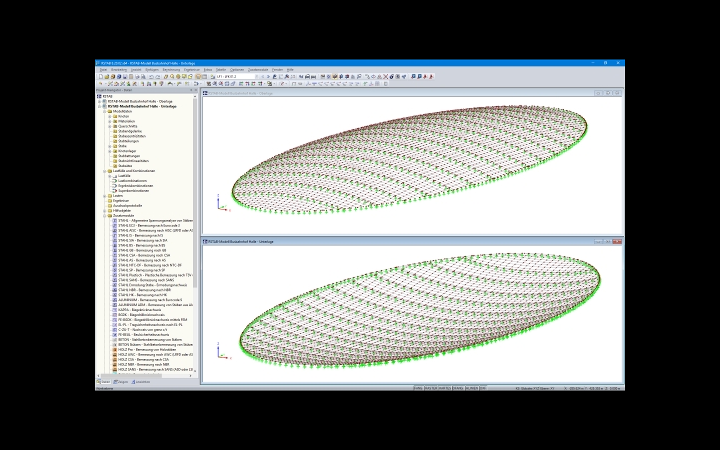Select Stabendgelenke in the navigator tree
720x450 pixels.
pyautogui.click(x=130, y=131)
